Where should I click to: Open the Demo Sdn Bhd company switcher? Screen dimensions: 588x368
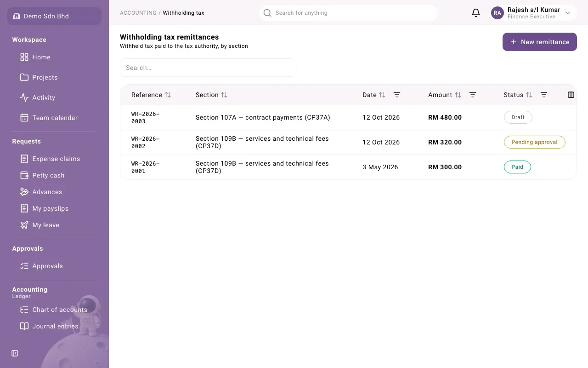(54, 16)
